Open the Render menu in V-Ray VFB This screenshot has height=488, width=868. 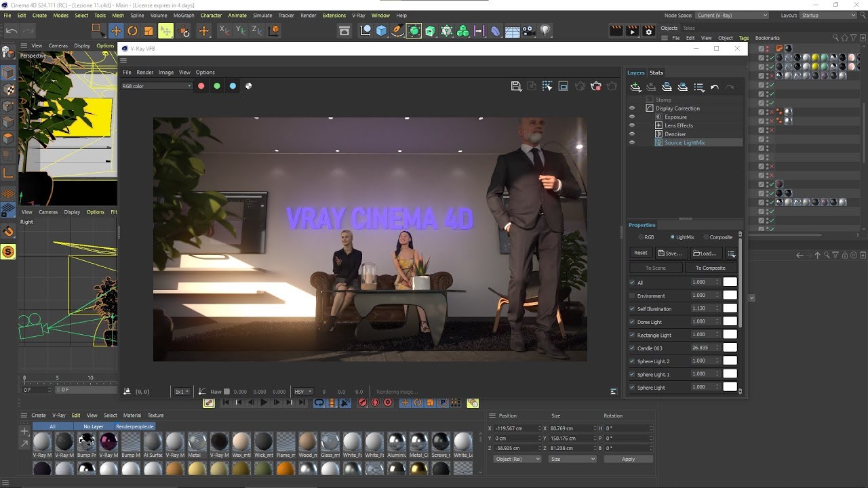coord(145,72)
